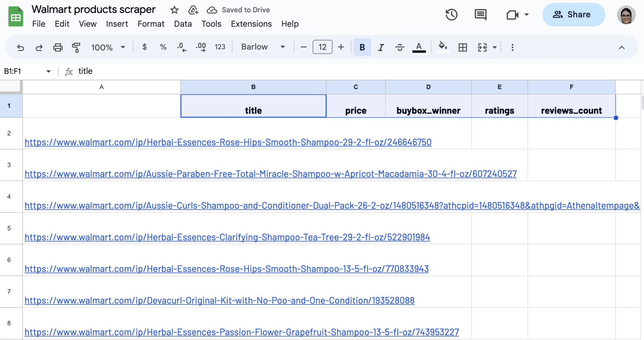Open the Extensions menu
The image size is (644, 340).
[x=251, y=24]
